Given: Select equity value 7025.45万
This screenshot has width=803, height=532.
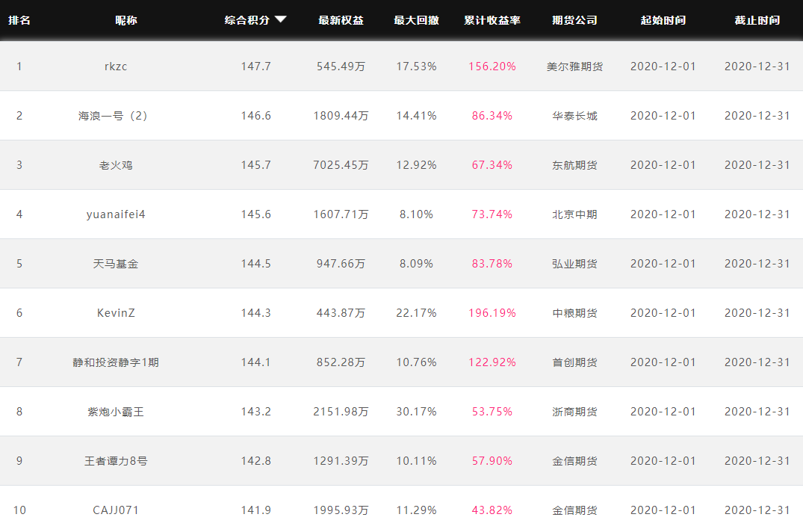Looking at the screenshot, I should pyautogui.click(x=341, y=165).
